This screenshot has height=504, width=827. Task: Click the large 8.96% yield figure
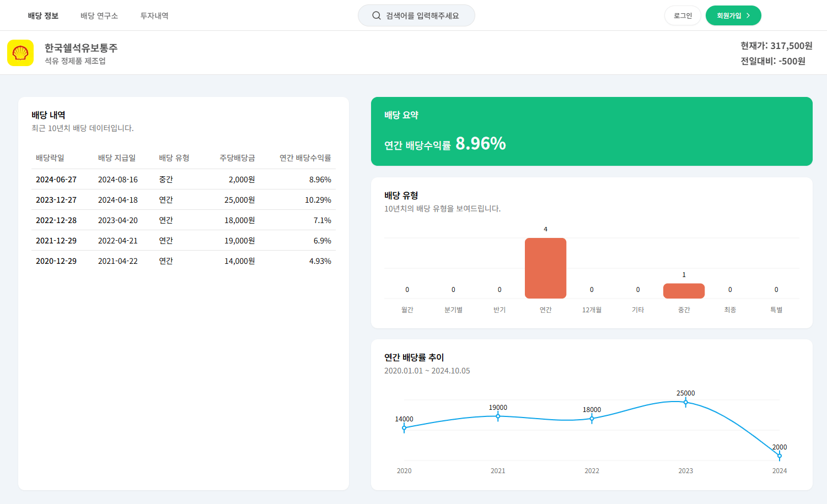click(x=481, y=143)
